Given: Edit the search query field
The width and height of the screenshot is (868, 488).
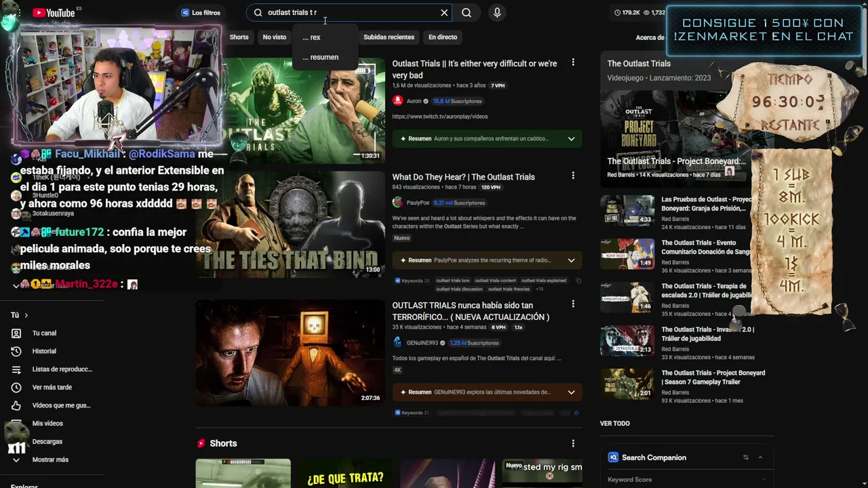Looking at the screenshot, I should (x=351, y=12).
